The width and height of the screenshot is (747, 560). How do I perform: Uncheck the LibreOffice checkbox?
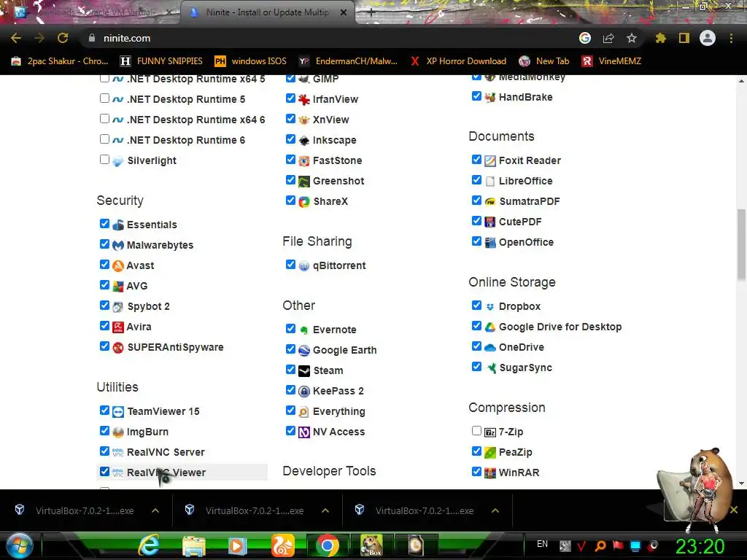tap(476, 179)
